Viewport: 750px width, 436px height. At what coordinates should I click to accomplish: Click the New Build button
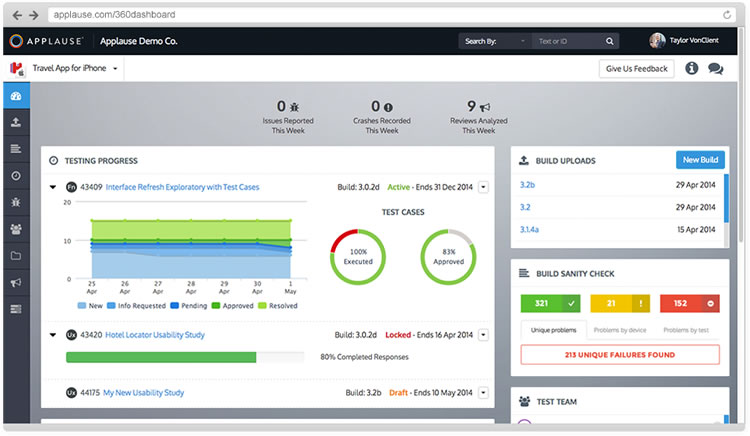[x=699, y=160]
